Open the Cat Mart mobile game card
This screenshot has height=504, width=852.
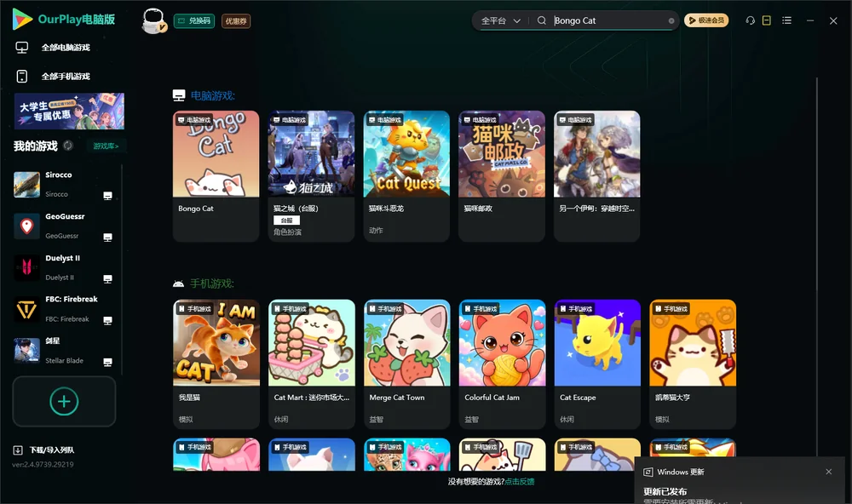point(311,364)
